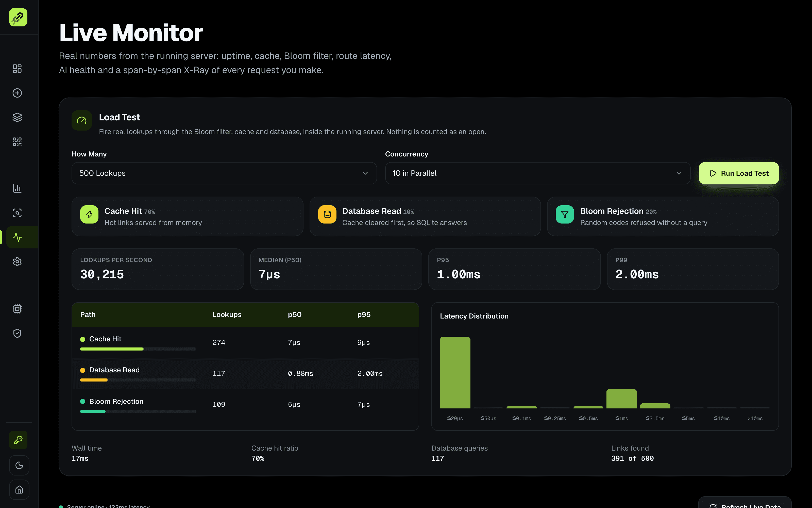The height and width of the screenshot is (508, 812).
Task: Click the Path column header
Action: tap(88, 314)
